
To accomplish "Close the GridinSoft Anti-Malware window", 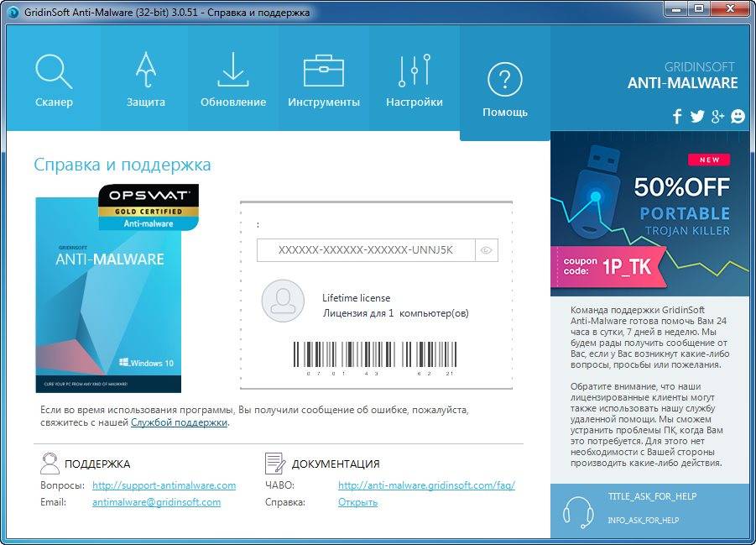I will coord(730,8).
